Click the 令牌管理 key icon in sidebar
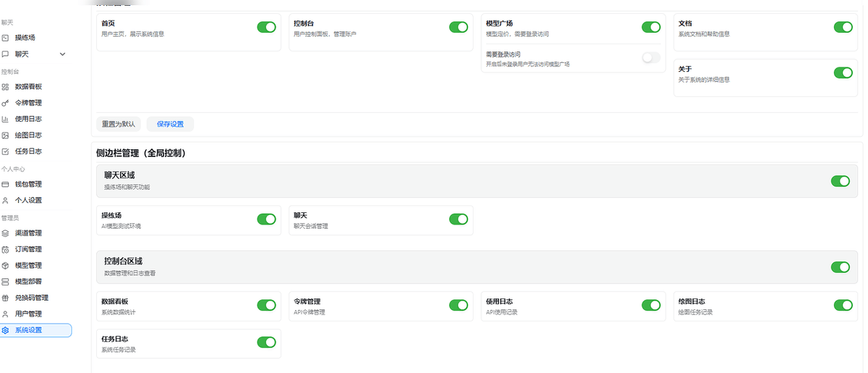The image size is (868, 373). (5, 103)
